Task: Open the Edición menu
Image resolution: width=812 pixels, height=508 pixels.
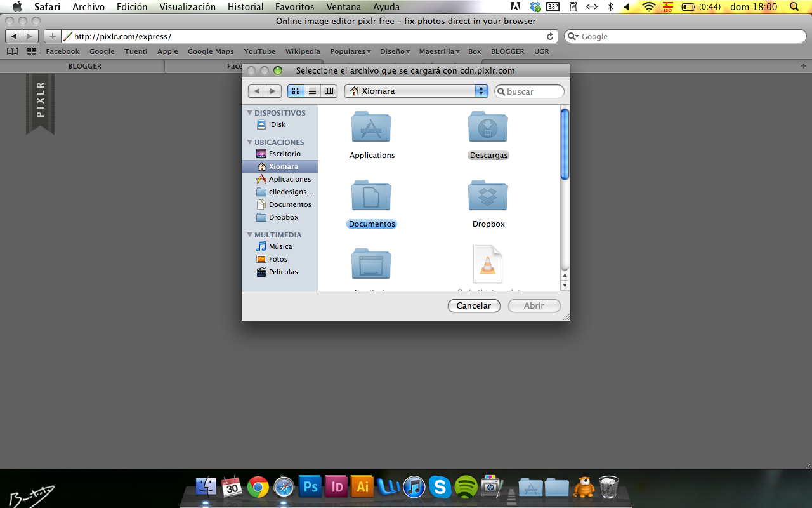Action: 132,7
